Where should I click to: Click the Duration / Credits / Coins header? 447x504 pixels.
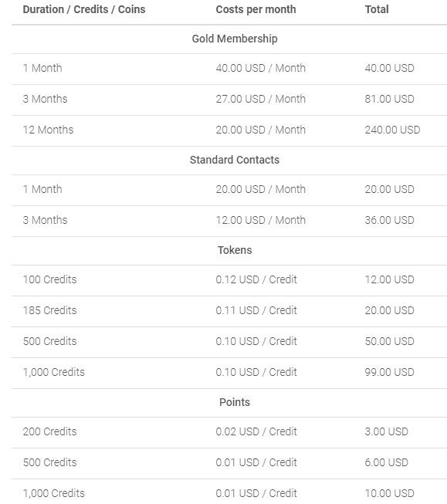(84, 9)
